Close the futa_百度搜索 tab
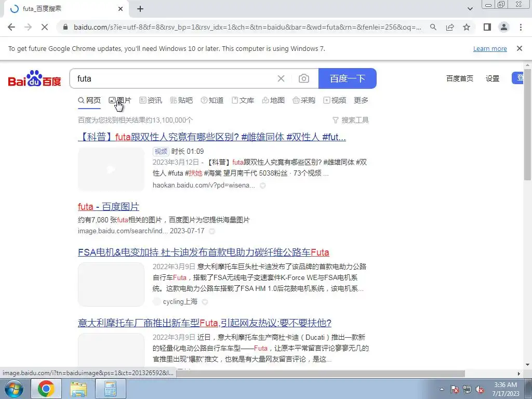 click(121, 9)
